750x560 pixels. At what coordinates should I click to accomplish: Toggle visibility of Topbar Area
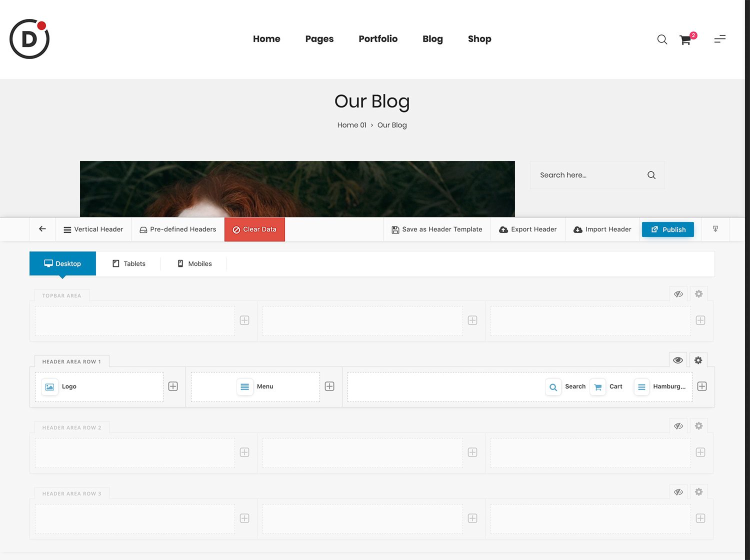click(x=678, y=294)
